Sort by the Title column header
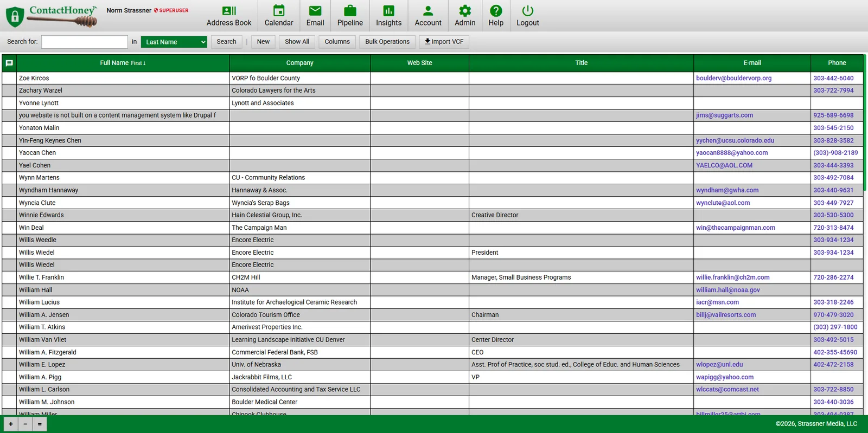Screen dimensions: 868x433 tap(582, 63)
